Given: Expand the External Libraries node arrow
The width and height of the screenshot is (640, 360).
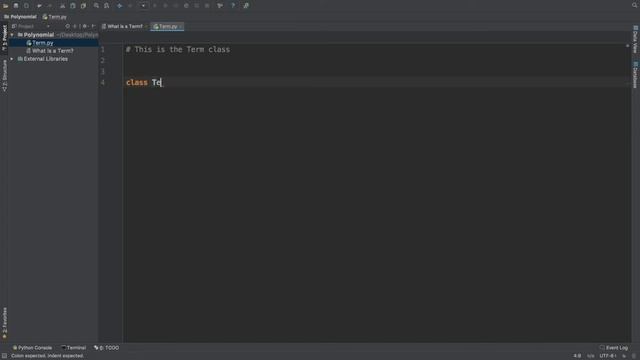Looking at the screenshot, I should click(12, 59).
